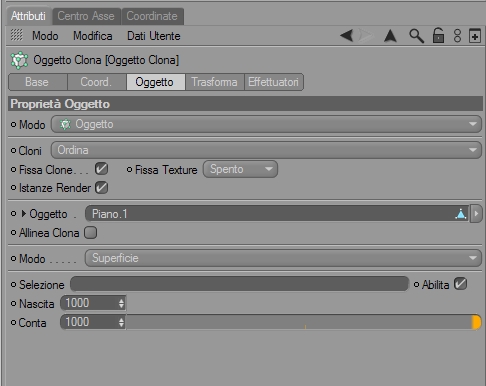Screen dimensions: 486x386
Task: Select the Trasforma properties tab
Action: [x=215, y=82]
